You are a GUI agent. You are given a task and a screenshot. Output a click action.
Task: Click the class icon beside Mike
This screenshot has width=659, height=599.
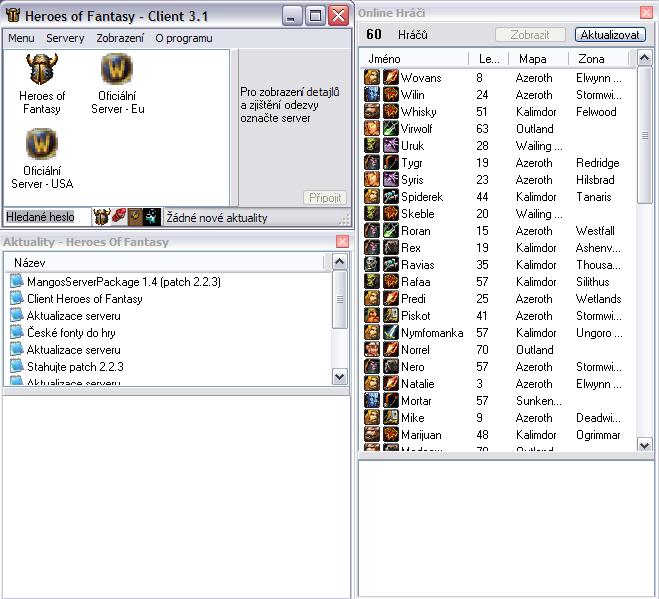[x=391, y=417]
